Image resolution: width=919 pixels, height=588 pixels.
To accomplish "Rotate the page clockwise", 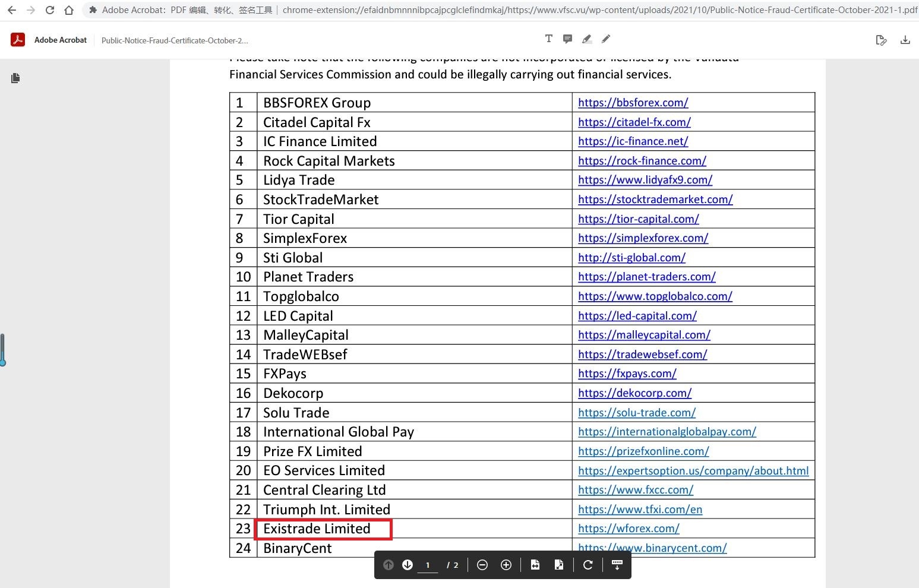I will tap(588, 565).
